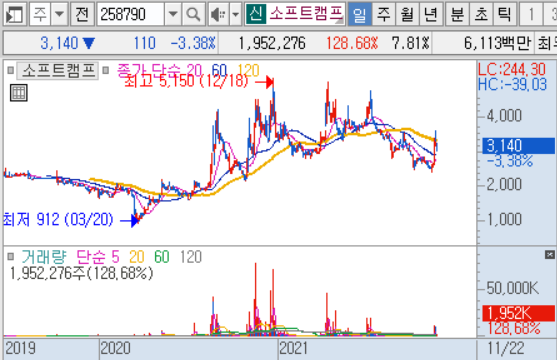Click the 4,000 price axis label
This screenshot has width=557, height=360.
(x=504, y=116)
